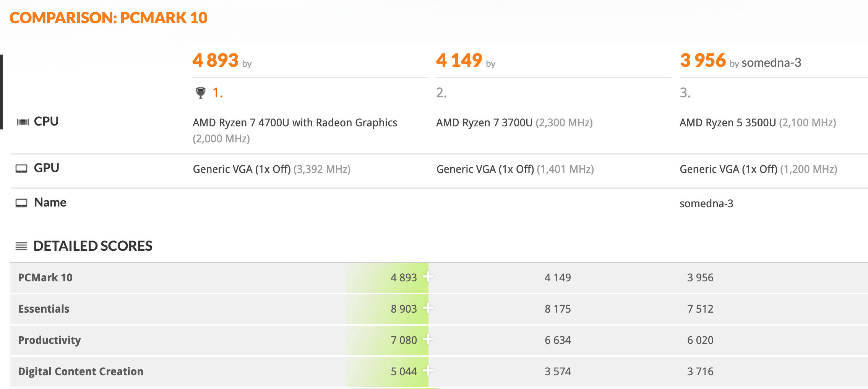868x389 pixels.
Task: Open the 3 956 score result
Action: point(703,60)
